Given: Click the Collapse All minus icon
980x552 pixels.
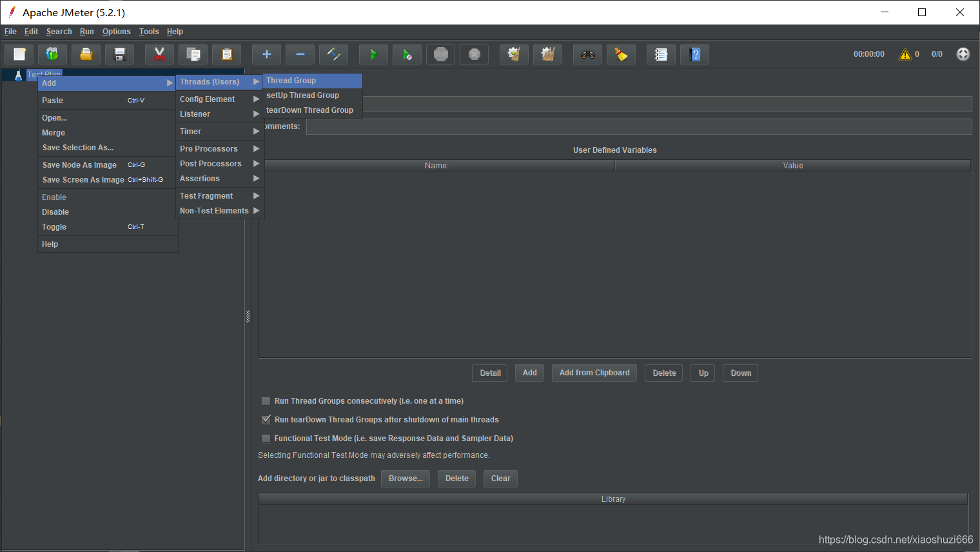Looking at the screenshot, I should coord(300,54).
